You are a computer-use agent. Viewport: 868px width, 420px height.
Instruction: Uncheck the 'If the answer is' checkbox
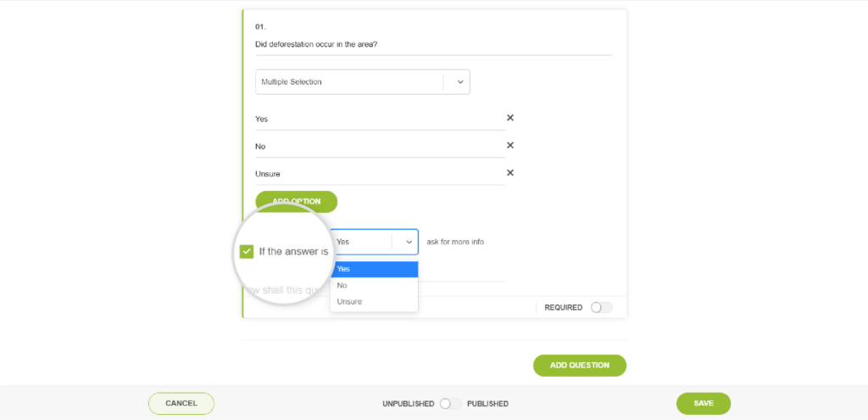[x=247, y=251]
